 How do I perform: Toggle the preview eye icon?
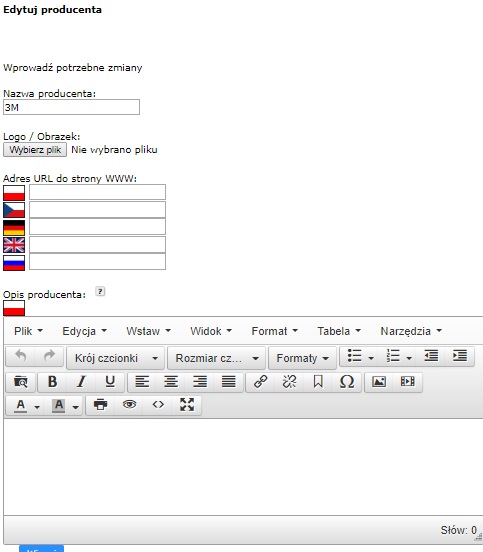coord(129,405)
